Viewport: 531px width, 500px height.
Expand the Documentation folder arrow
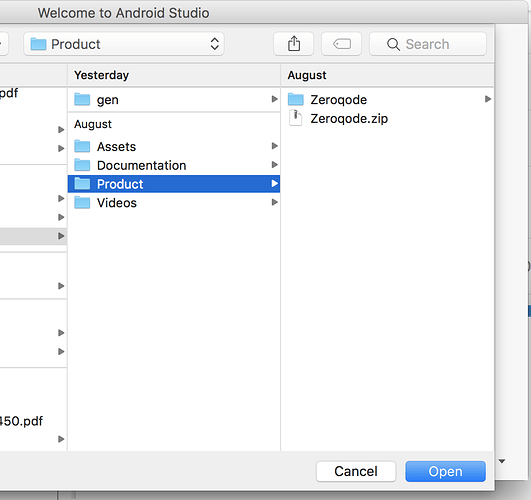point(275,165)
